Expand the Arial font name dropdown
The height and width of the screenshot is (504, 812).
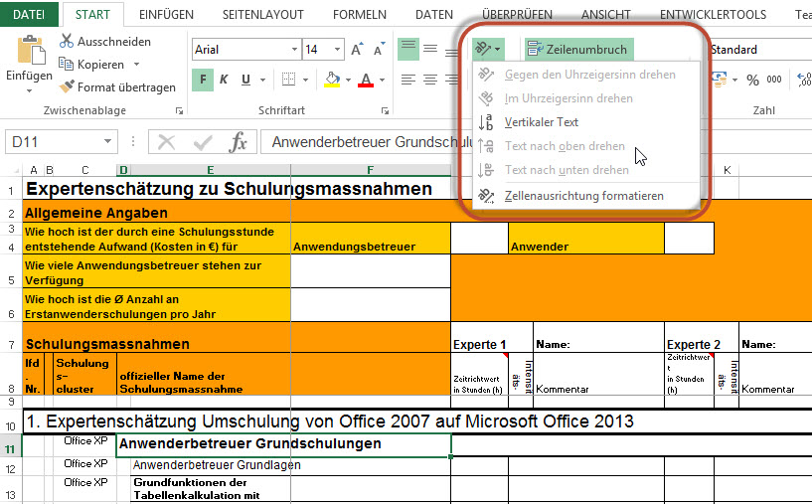pyautogui.click(x=293, y=50)
